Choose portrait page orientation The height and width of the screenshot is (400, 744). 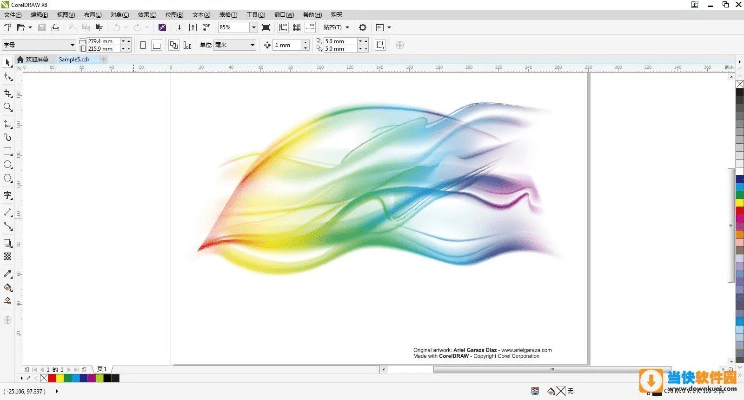143,45
